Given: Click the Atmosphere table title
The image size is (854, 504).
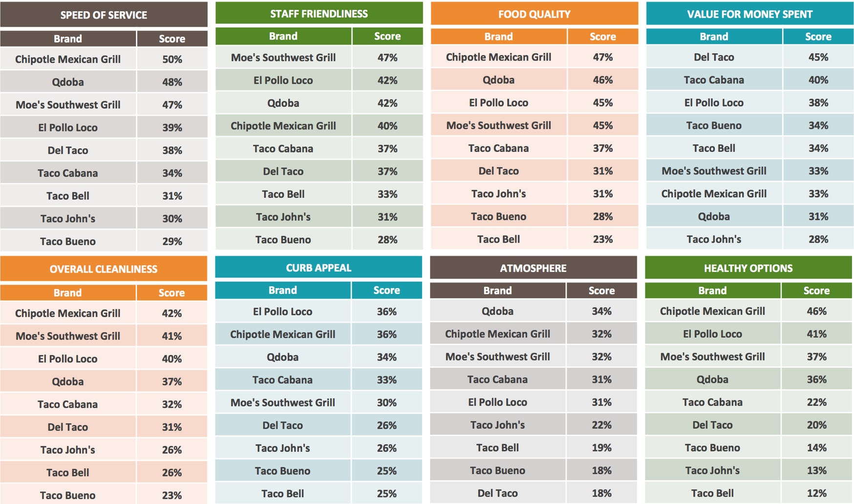Looking at the screenshot, I should 533,268.
